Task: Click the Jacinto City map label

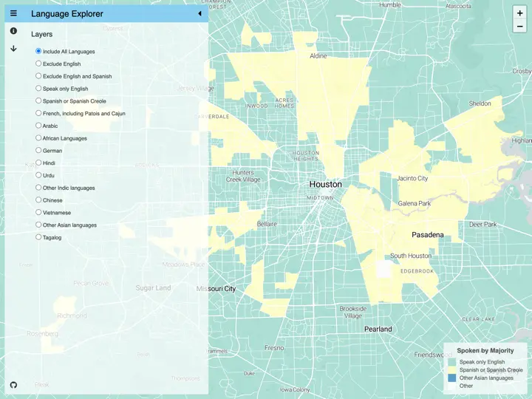Action: click(412, 179)
